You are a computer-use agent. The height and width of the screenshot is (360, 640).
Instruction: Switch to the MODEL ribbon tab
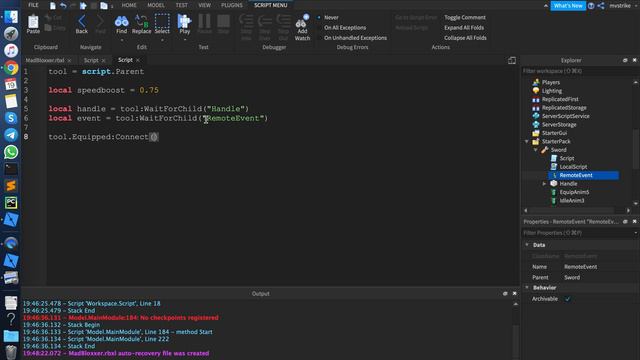point(156,5)
